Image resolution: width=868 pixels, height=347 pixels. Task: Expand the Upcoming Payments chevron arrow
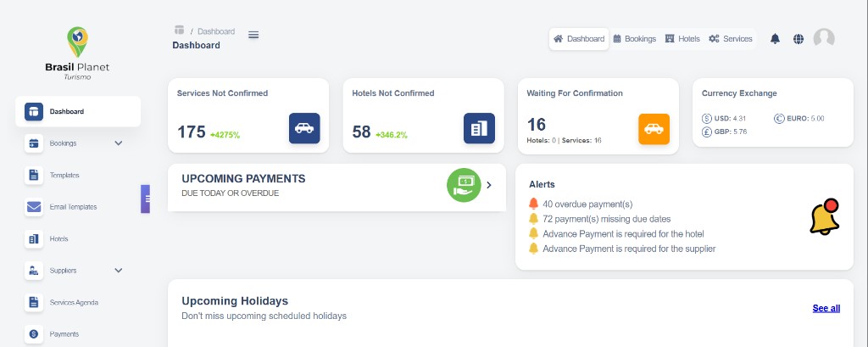(x=489, y=184)
